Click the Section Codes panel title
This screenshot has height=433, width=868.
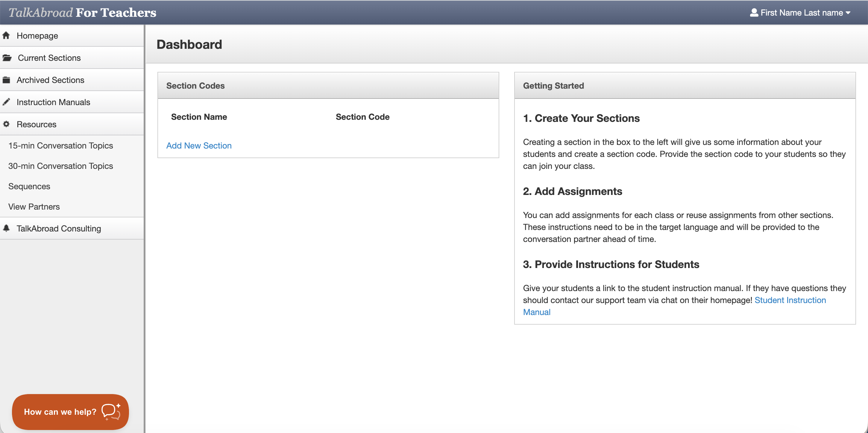(x=195, y=85)
